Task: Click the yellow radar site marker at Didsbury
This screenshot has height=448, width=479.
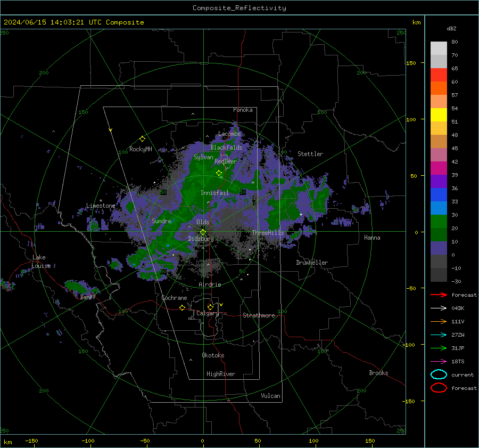Action: click(x=203, y=232)
